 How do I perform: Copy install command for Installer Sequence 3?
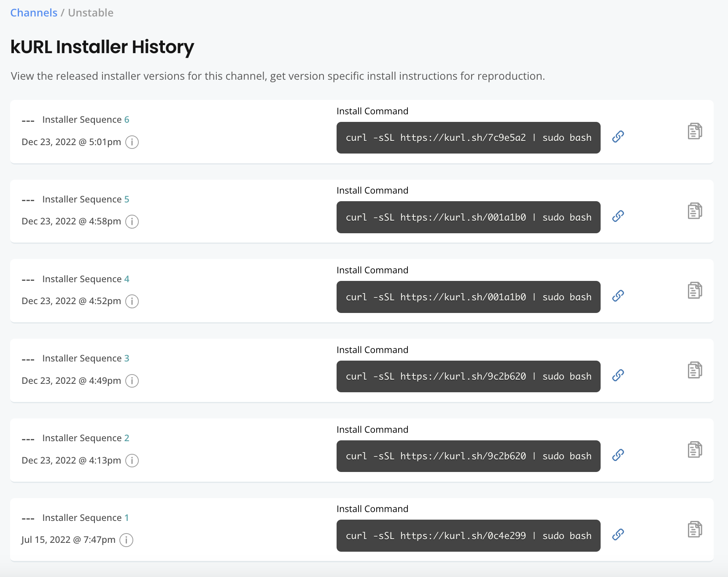pyautogui.click(x=695, y=370)
